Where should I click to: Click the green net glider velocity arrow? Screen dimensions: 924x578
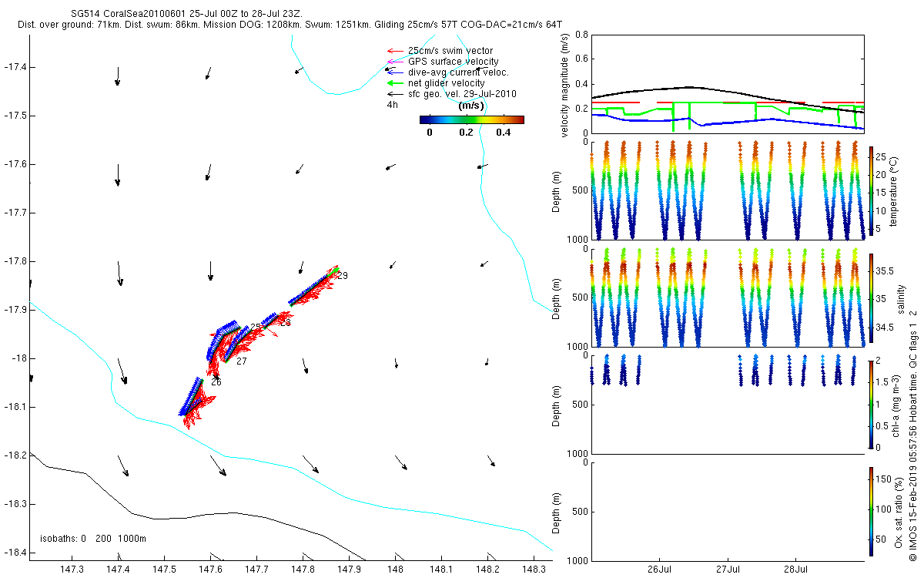[x=394, y=83]
